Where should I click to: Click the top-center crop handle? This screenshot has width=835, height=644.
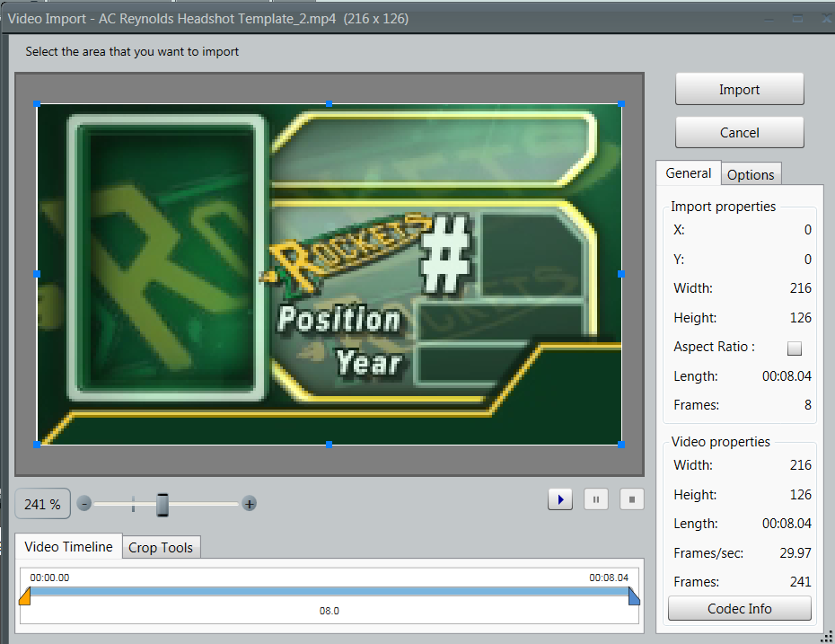[x=330, y=104]
